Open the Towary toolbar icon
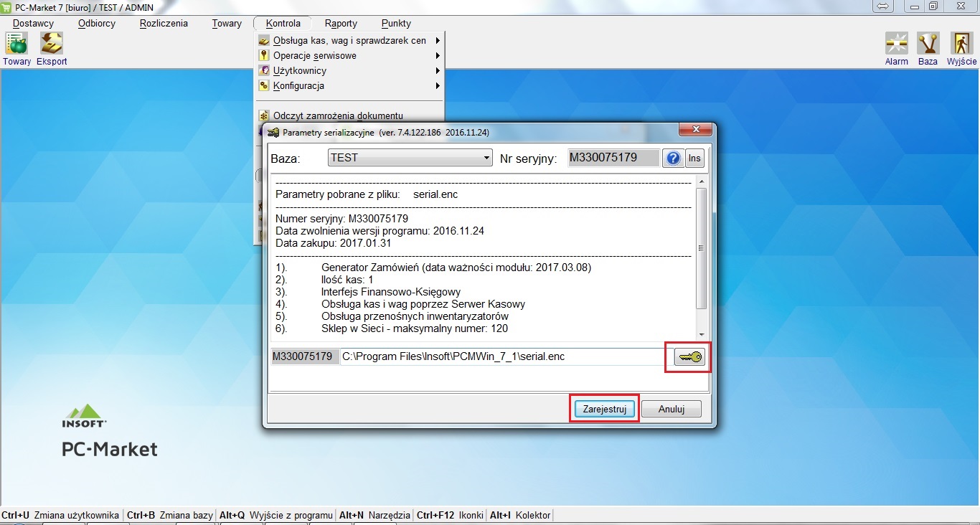980x525 pixels. pos(17,44)
